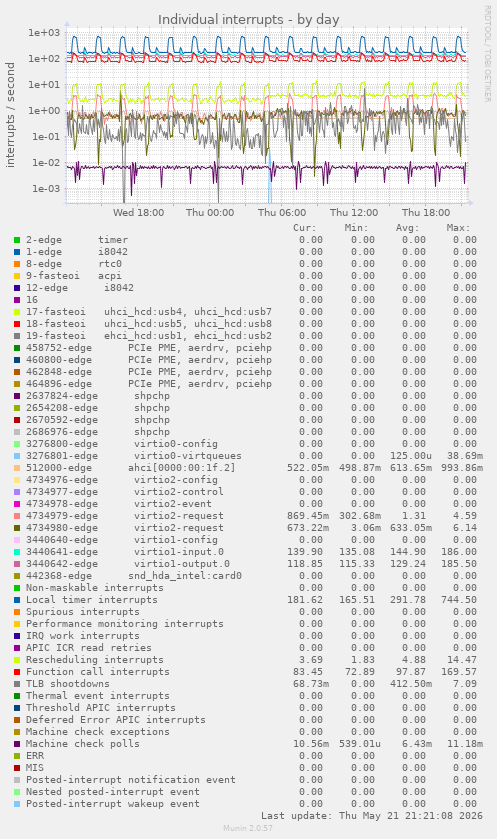The height and width of the screenshot is (839, 497).
Task: Click the 993.86m max value for ahci
Action: (462, 468)
